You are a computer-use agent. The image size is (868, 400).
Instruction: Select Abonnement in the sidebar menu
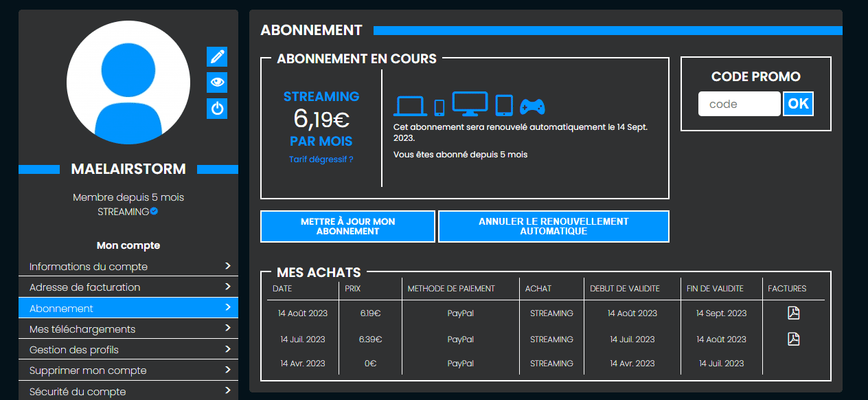click(x=128, y=308)
